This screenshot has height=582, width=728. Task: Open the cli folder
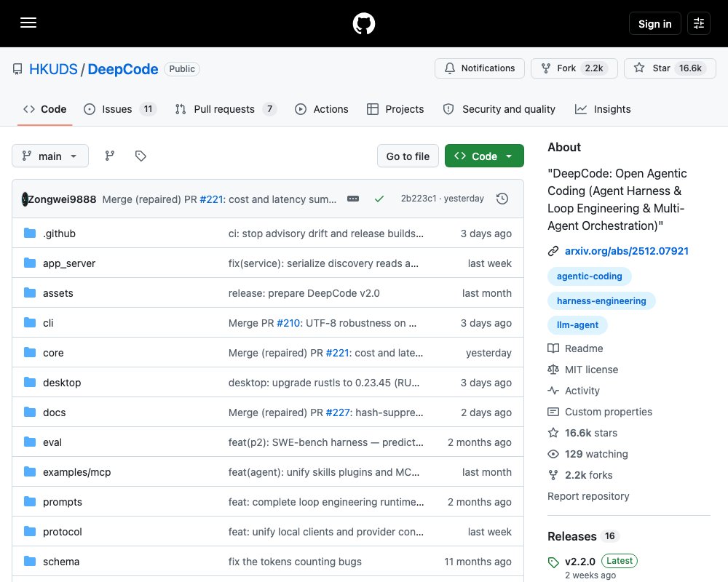point(48,323)
